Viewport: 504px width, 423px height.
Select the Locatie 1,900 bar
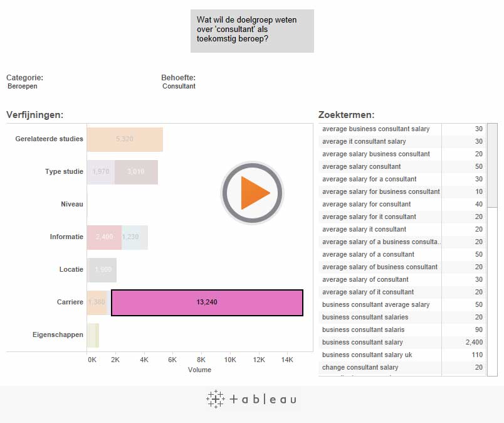[x=102, y=270]
